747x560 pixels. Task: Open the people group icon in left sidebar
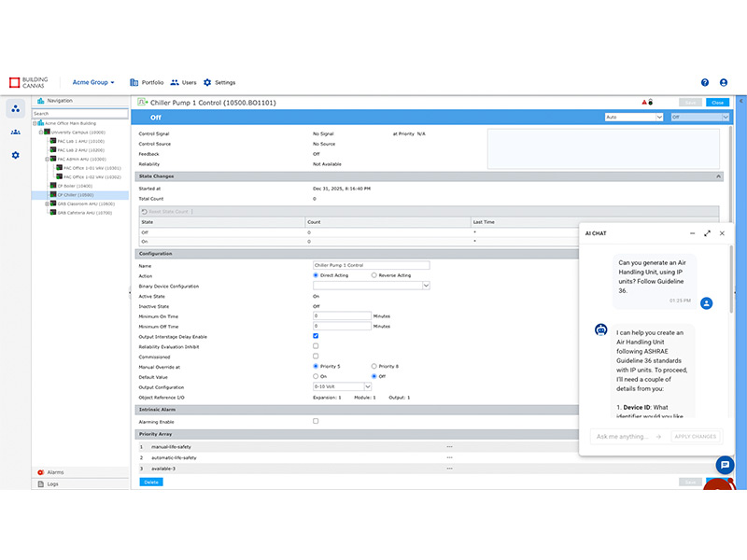[15, 132]
